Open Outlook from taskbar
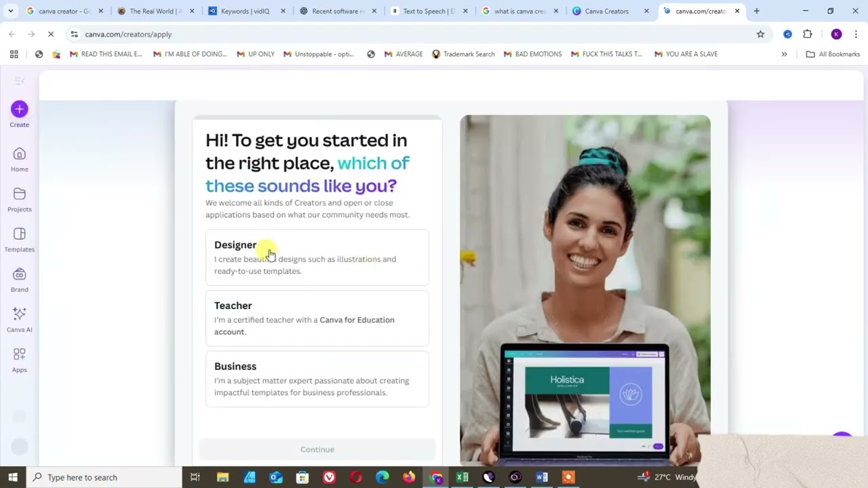 [x=276, y=477]
